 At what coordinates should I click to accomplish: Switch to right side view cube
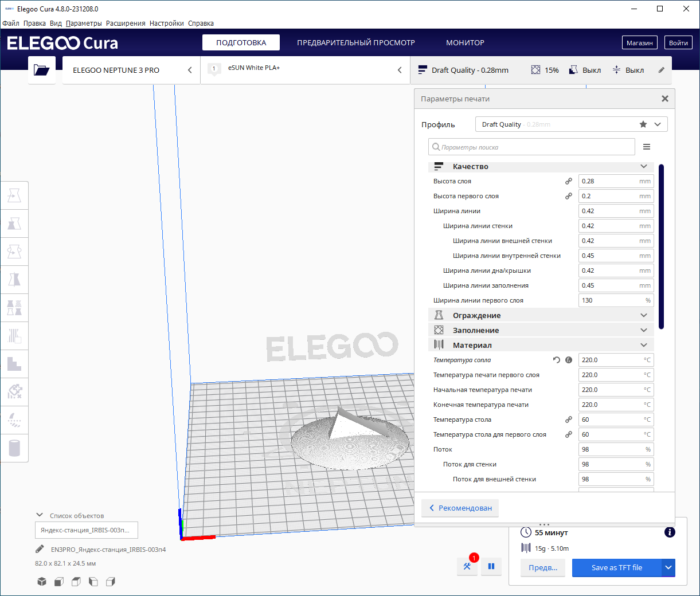(x=111, y=582)
